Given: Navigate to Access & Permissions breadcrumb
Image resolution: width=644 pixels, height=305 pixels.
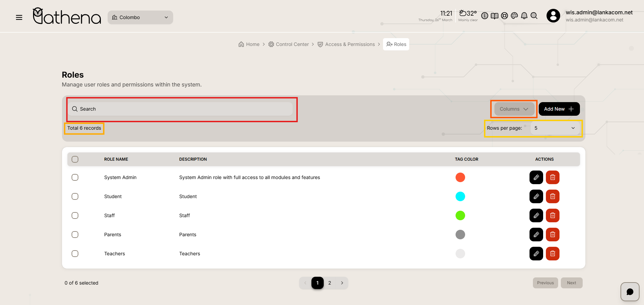Looking at the screenshot, I should tap(346, 44).
